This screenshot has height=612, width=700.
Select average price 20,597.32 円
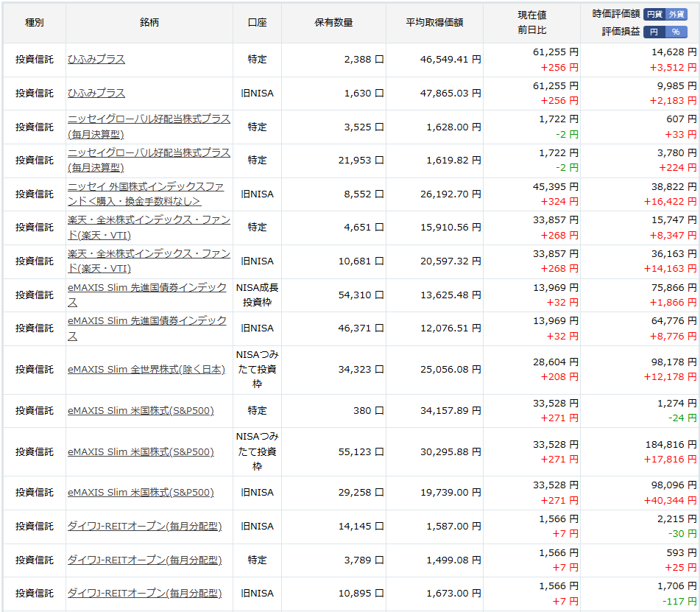[x=450, y=261]
